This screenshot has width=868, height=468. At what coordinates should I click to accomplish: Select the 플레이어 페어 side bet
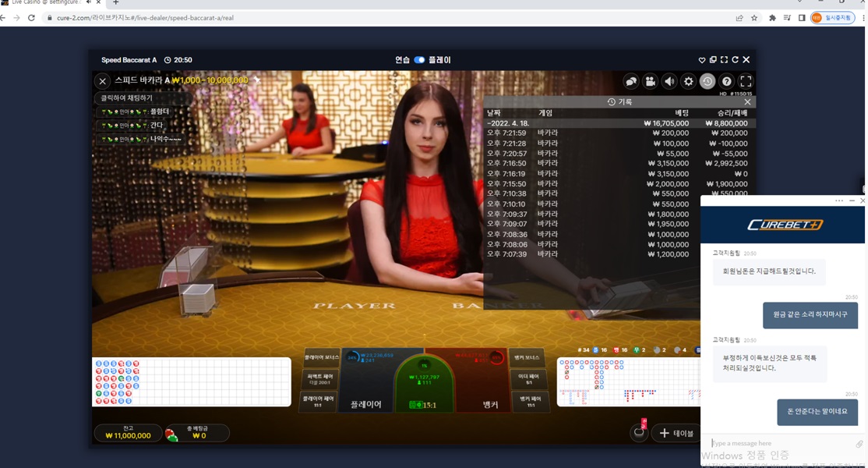click(x=318, y=402)
